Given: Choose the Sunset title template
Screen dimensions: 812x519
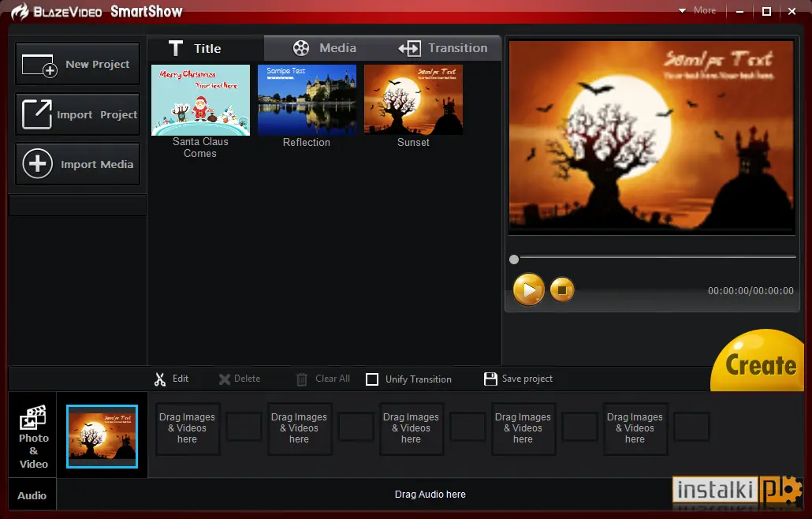Looking at the screenshot, I should tap(413, 100).
